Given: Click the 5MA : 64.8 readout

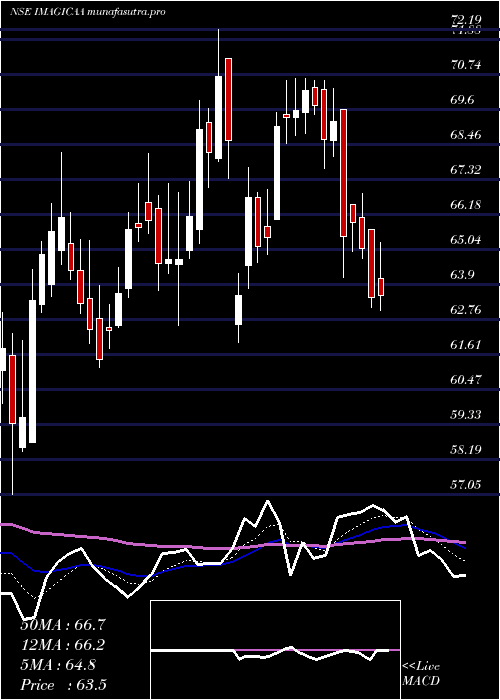Looking at the screenshot, I should 58,665.
